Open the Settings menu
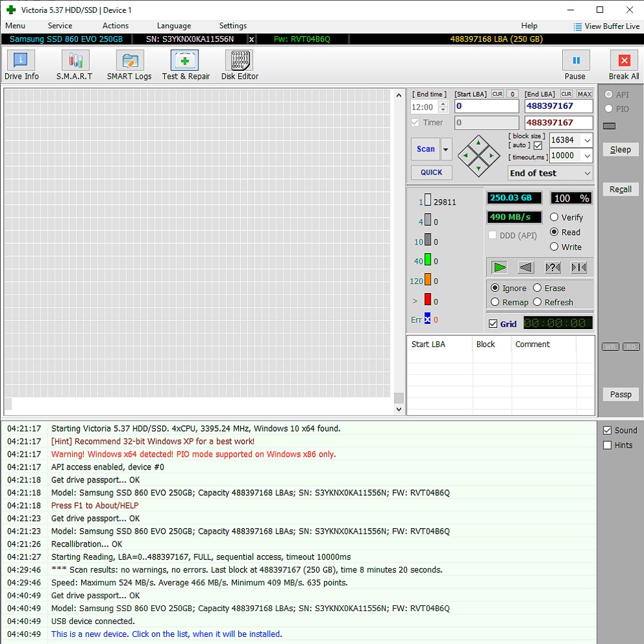 233,26
